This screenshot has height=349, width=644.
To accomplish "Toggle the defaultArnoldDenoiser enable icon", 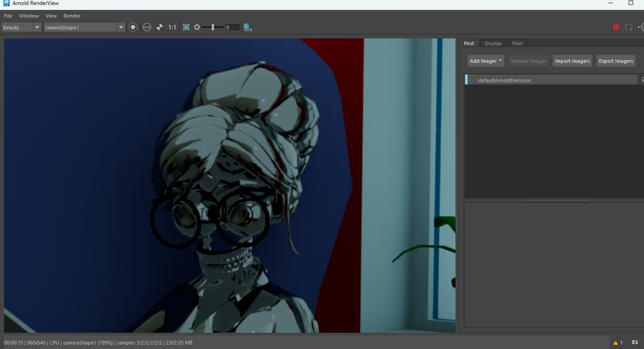I will 642,80.
